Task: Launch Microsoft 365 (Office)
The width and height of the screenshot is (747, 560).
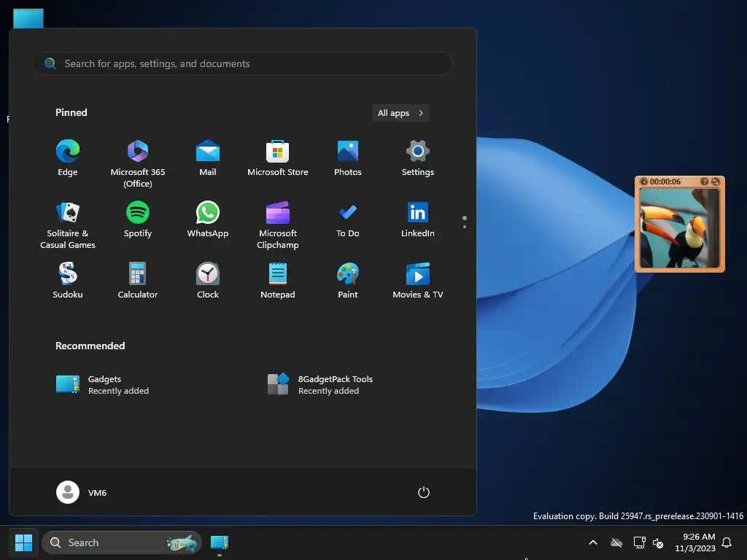Action: (x=138, y=164)
